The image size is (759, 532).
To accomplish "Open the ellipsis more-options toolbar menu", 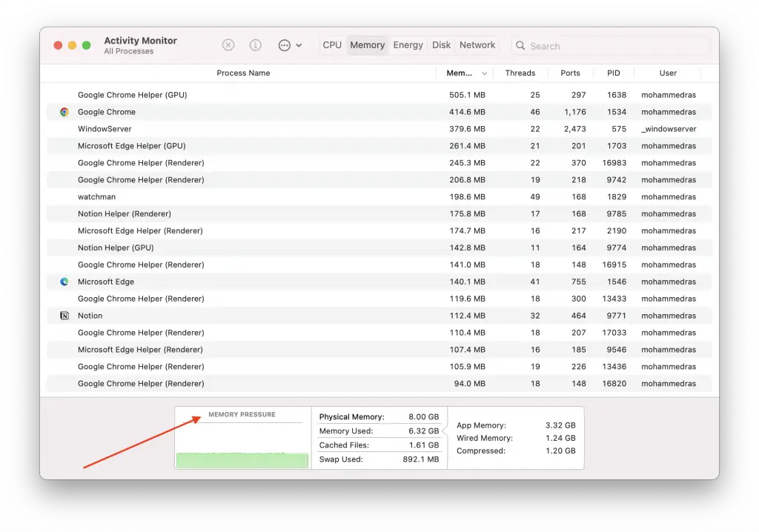I will click(290, 45).
